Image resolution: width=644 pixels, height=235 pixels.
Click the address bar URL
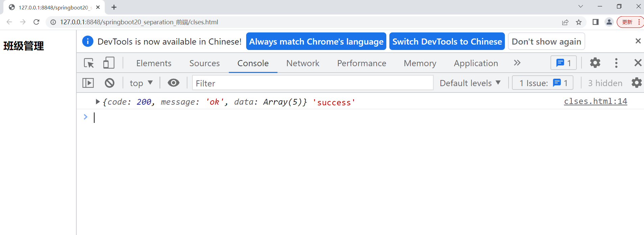click(139, 22)
